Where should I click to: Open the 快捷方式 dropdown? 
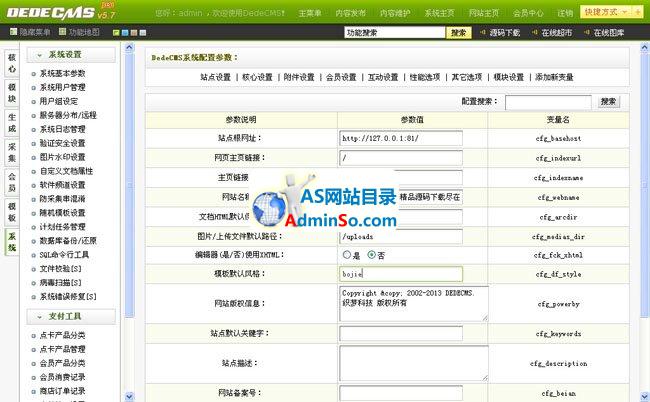606,12
